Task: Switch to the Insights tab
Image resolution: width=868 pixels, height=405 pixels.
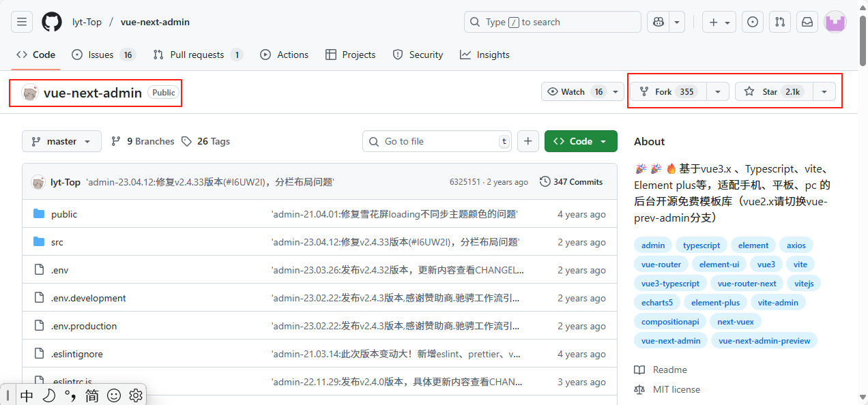Action: (x=484, y=55)
